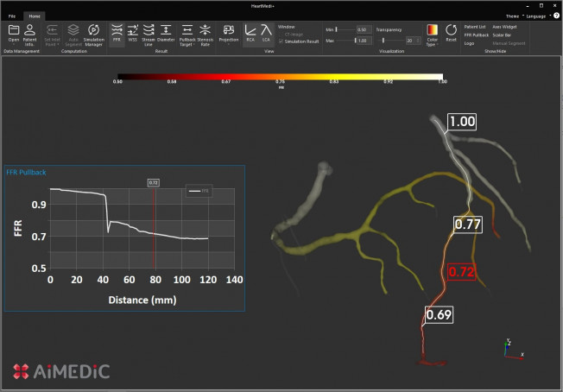Select the Home ribbon tab

pyautogui.click(x=35, y=16)
